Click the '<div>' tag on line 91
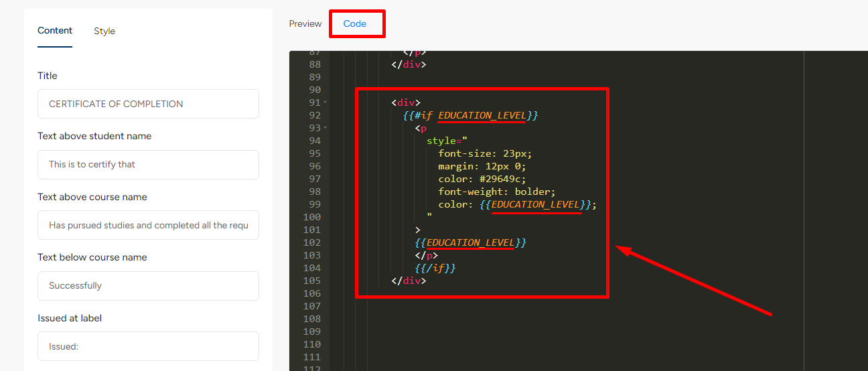This screenshot has height=371, width=868. point(406,102)
